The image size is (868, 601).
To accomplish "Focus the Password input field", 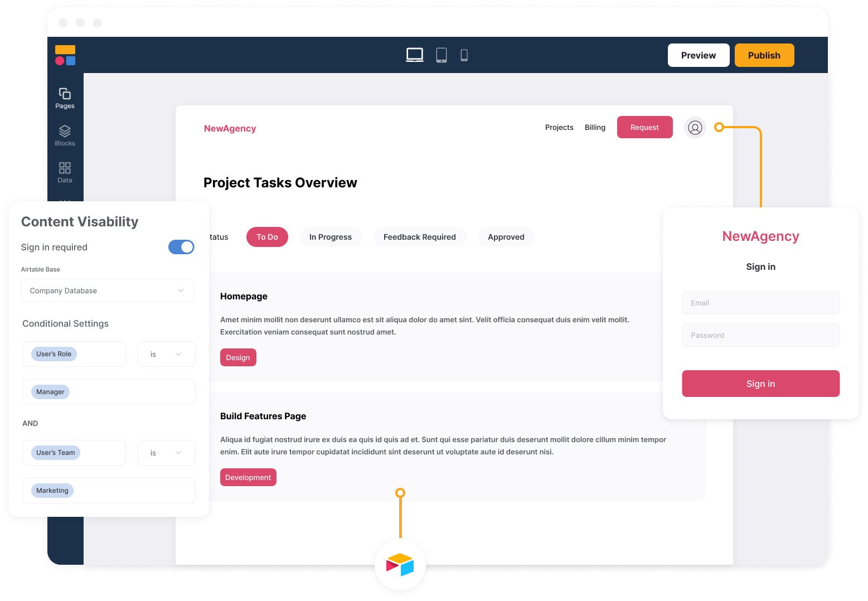I will pos(760,335).
